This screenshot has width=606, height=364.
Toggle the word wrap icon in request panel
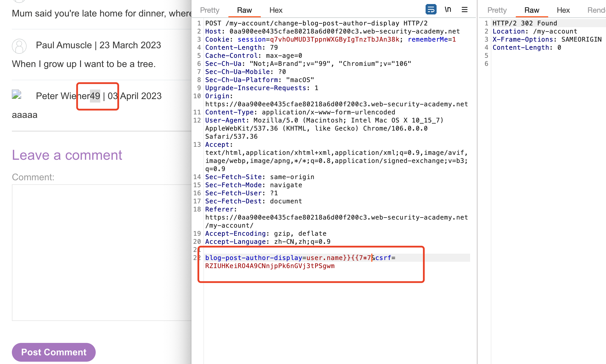(431, 10)
